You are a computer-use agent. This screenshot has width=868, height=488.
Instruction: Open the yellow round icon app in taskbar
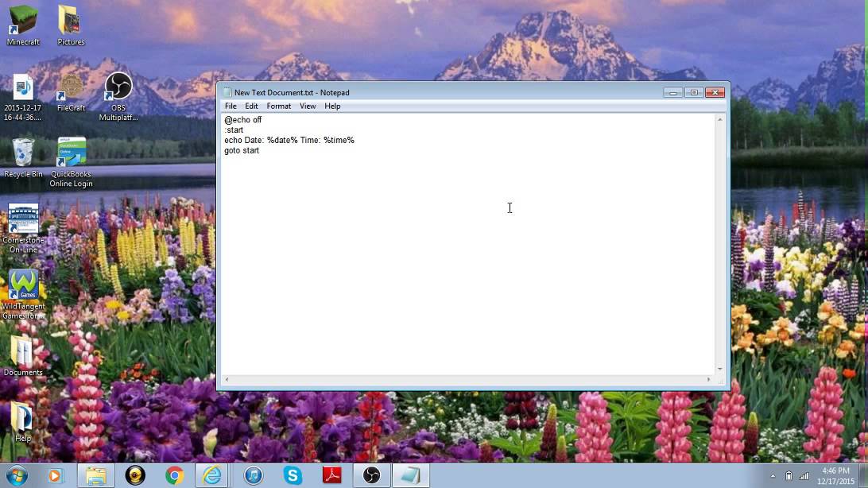(x=135, y=476)
